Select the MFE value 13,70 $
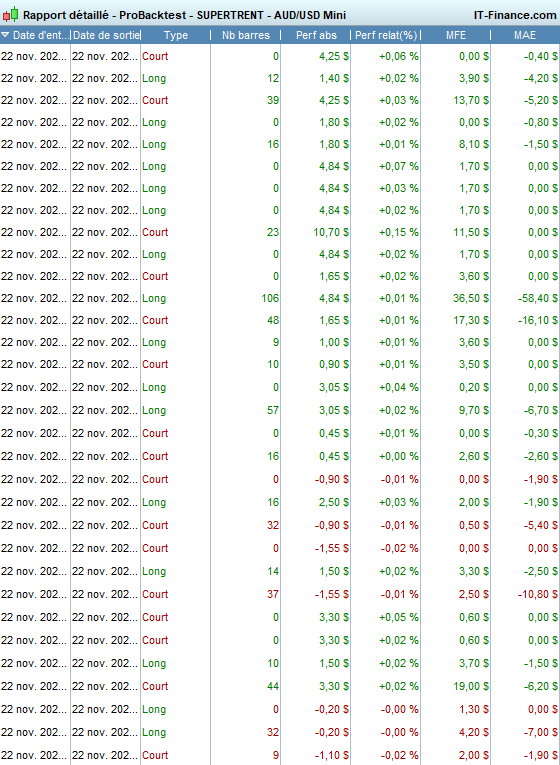This screenshot has width=560, height=765. tap(471, 100)
